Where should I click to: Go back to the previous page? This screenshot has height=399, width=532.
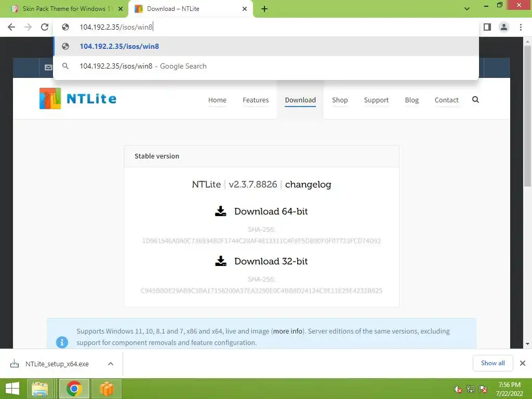11,27
